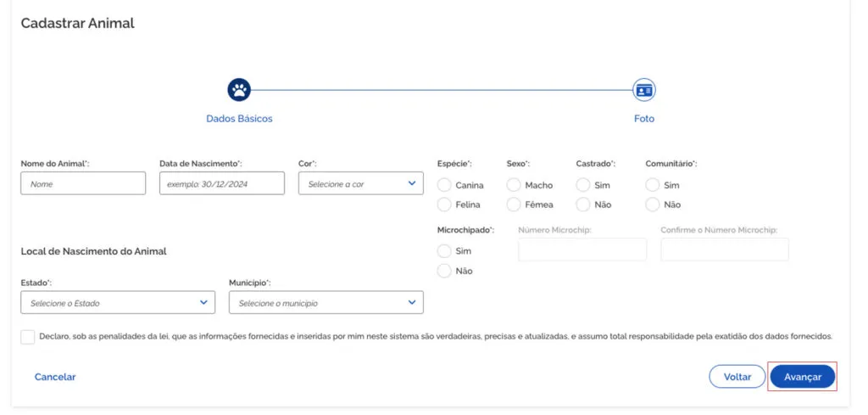Click the Espécie field label
This screenshot has width=868, height=415.
tap(454, 164)
